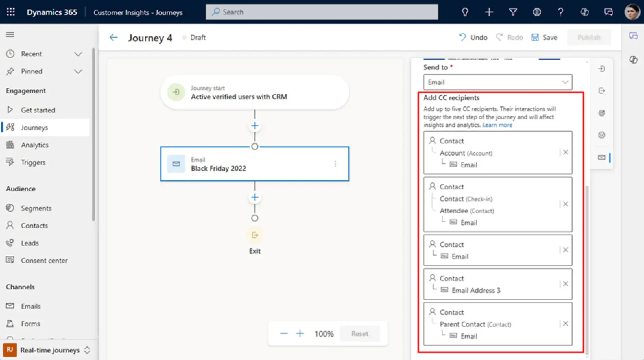Zoom in the canvas with plus
This screenshot has height=360, width=644.
300,333
